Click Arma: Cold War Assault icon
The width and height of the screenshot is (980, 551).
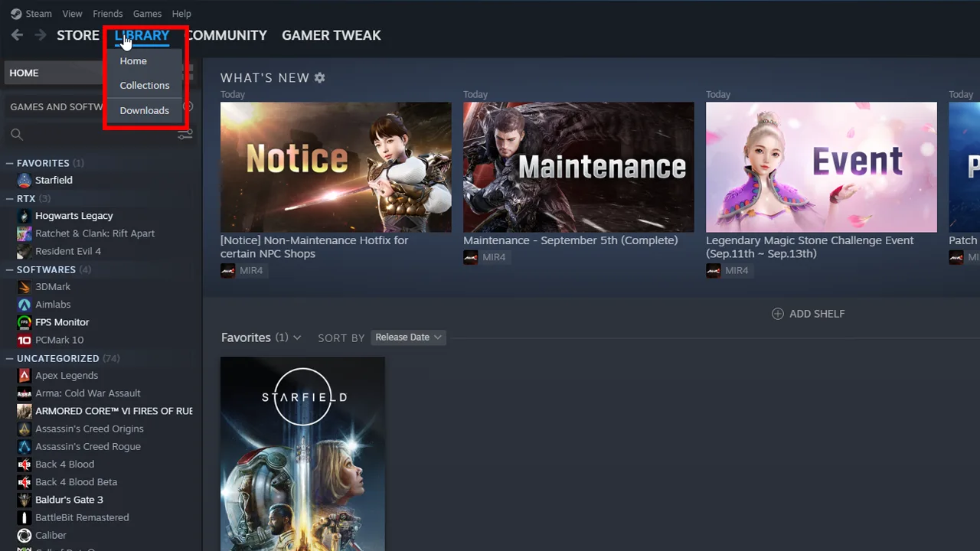[24, 393]
